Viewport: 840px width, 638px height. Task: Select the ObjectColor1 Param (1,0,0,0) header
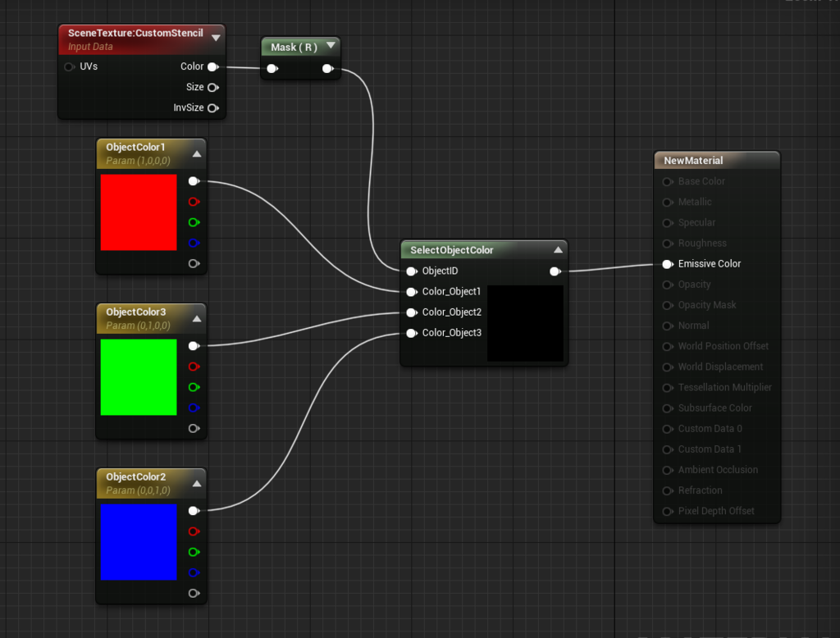[151, 153]
